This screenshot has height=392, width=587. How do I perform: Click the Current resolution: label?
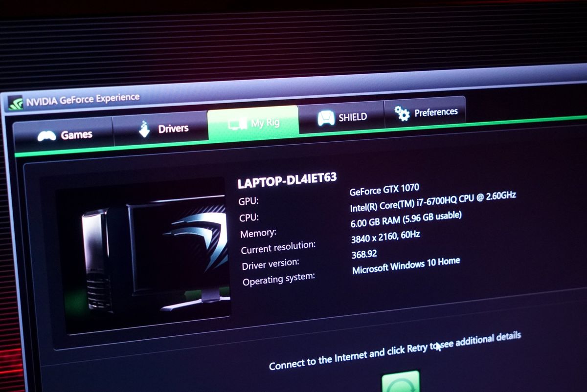278,247
